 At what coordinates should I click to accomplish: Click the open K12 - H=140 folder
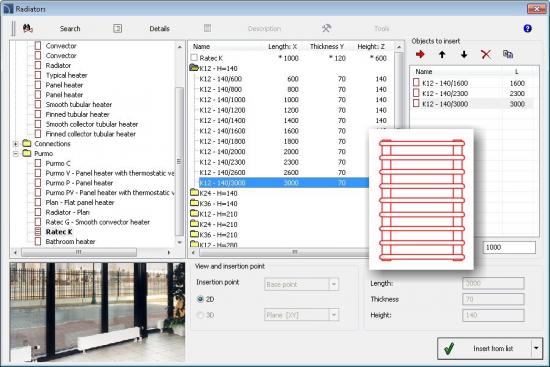[x=194, y=68]
